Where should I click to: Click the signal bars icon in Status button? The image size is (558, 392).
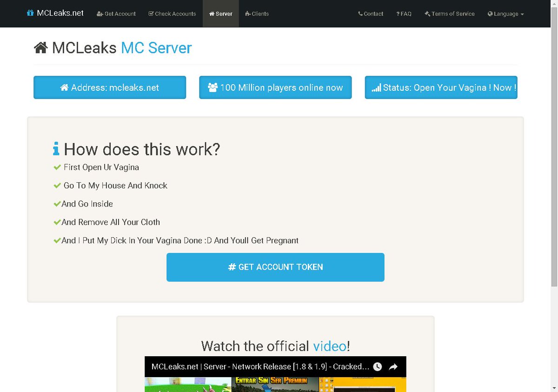(376, 87)
